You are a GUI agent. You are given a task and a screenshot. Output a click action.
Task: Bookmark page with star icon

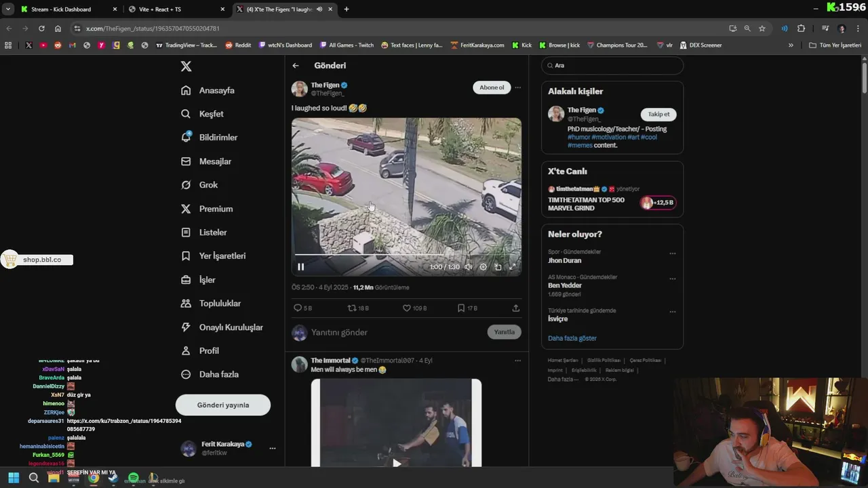coord(762,28)
